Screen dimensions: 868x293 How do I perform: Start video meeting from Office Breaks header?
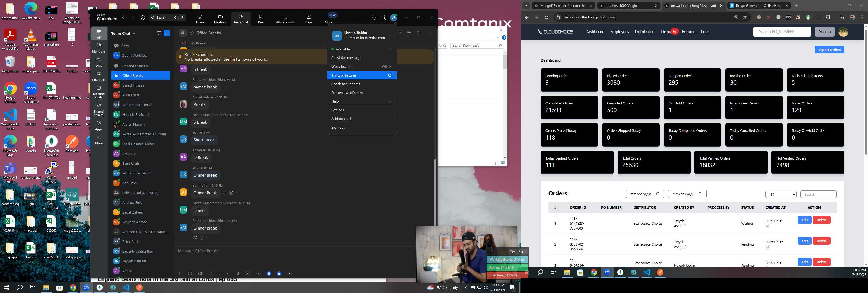click(400, 33)
